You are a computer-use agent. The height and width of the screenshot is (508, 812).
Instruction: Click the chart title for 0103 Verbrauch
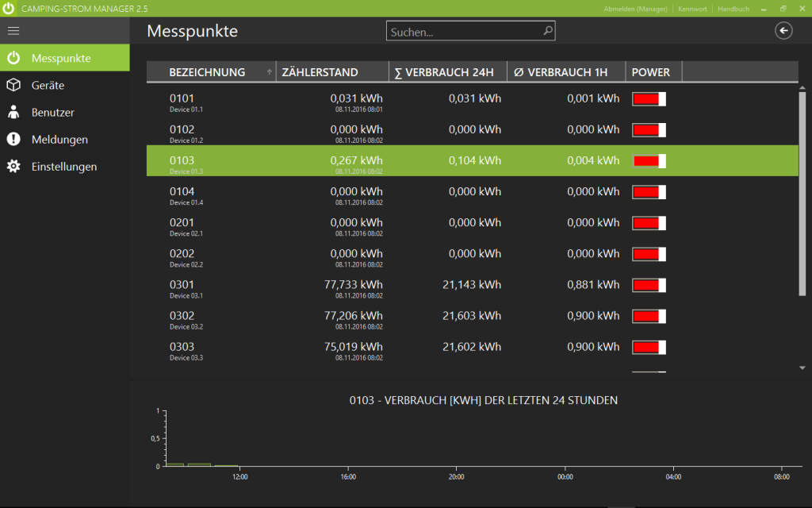[x=484, y=400]
